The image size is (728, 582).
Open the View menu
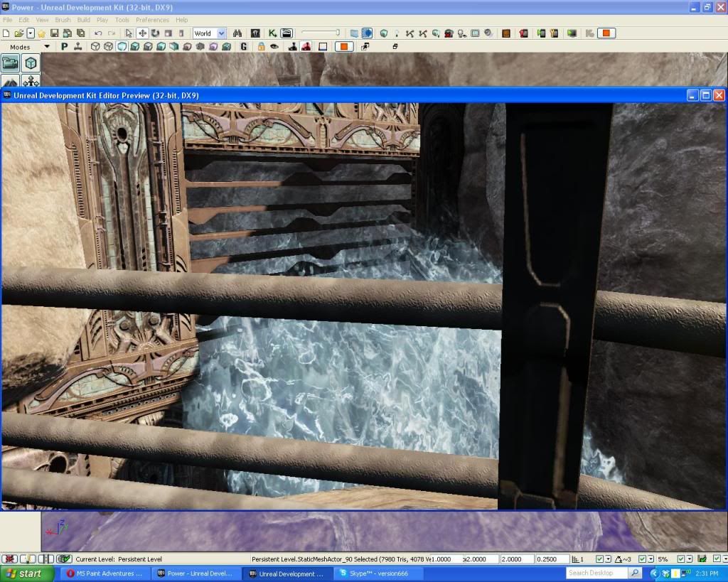click(x=42, y=20)
